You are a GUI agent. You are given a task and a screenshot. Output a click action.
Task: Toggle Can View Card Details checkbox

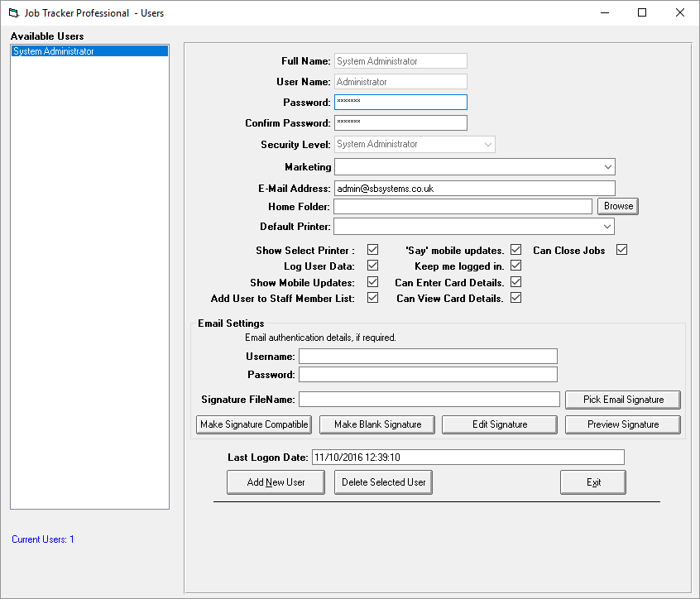516,298
